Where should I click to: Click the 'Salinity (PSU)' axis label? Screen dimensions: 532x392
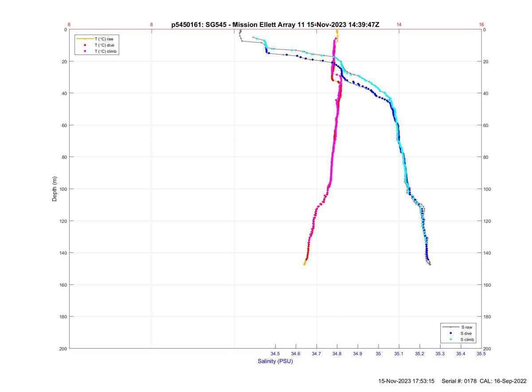coord(275,361)
